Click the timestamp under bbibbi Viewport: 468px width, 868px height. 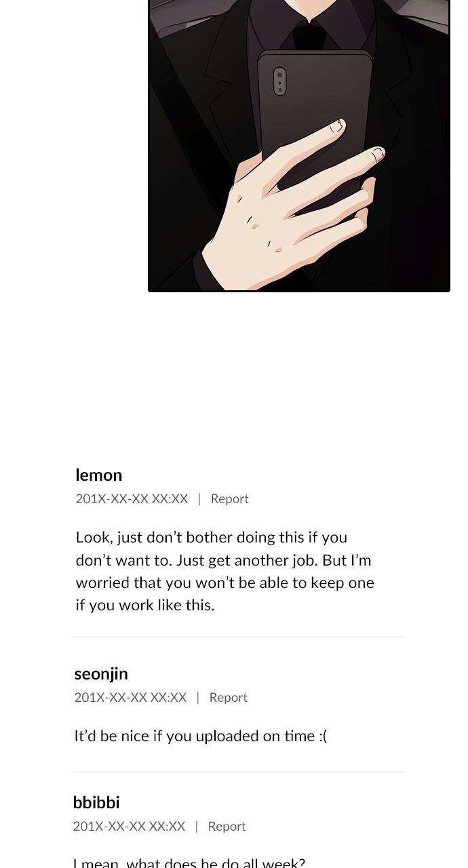click(x=129, y=827)
